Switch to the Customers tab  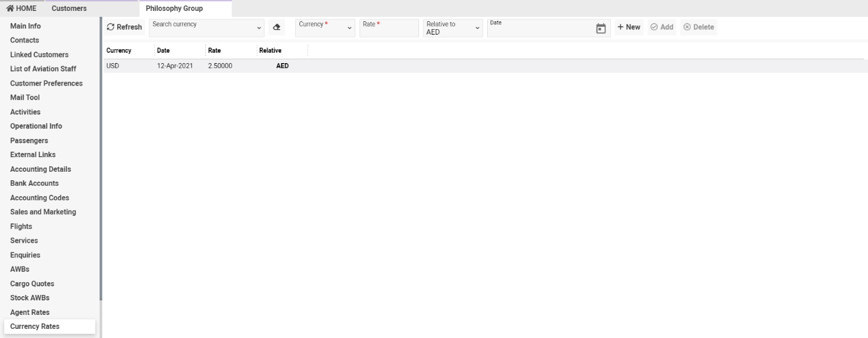click(x=69, y=8)
